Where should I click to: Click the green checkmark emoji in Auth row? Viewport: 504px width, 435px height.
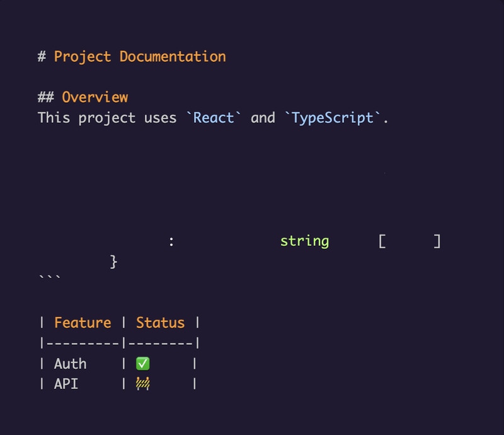[143, 364]
